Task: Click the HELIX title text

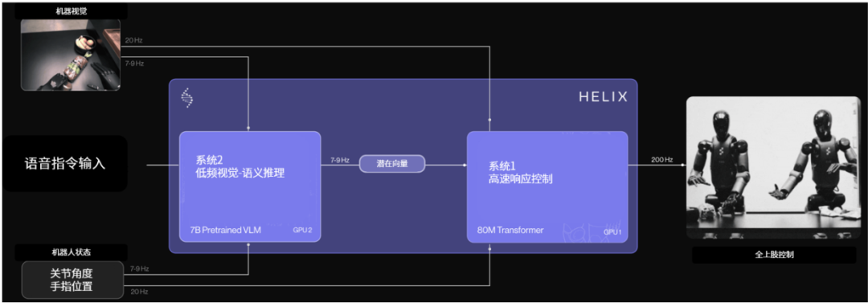Action: tap(603, 96)
